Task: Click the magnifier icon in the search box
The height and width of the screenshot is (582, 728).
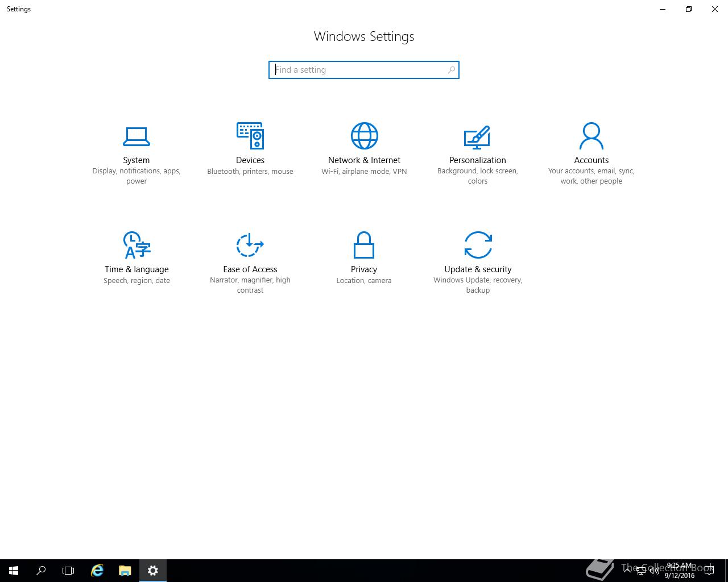Action: click(451, 70)
